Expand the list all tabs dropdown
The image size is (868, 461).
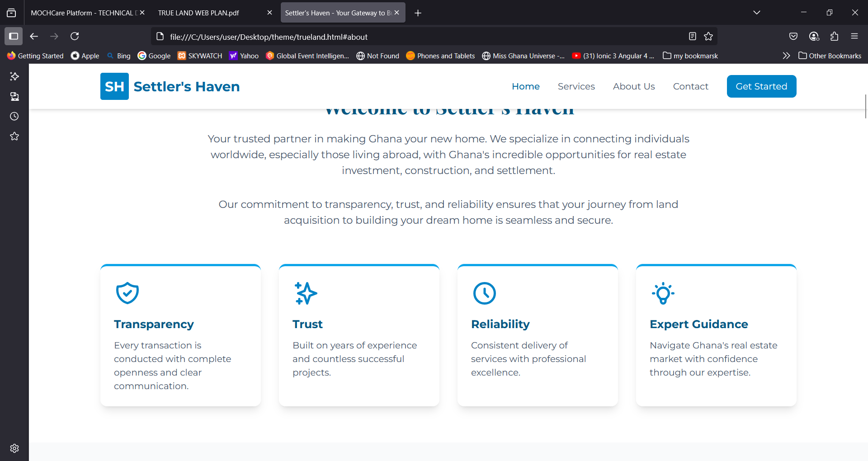click(756, 13)
